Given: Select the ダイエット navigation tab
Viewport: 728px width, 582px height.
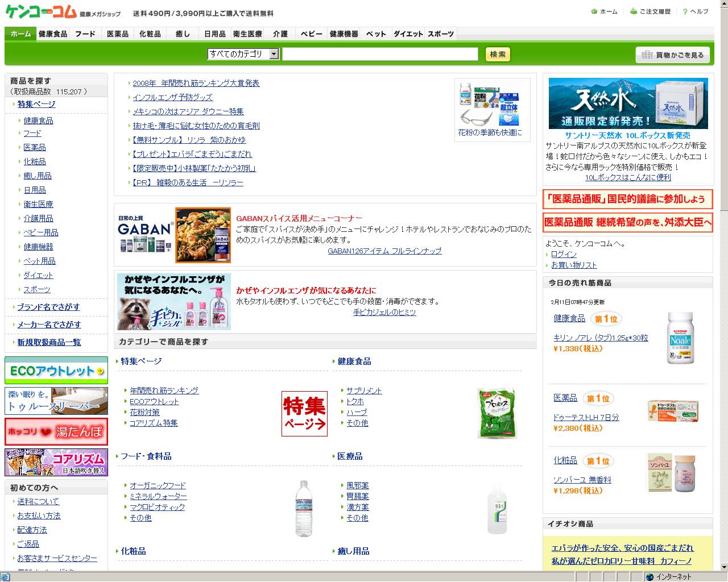Looking at the screenshot, I should 408,34.
